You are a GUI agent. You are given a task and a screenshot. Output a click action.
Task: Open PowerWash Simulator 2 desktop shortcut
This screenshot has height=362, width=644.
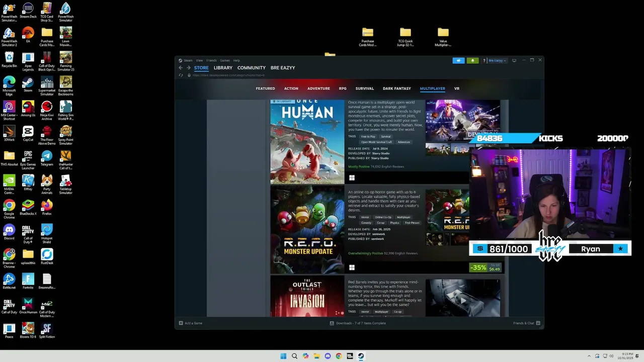(9, 37)
